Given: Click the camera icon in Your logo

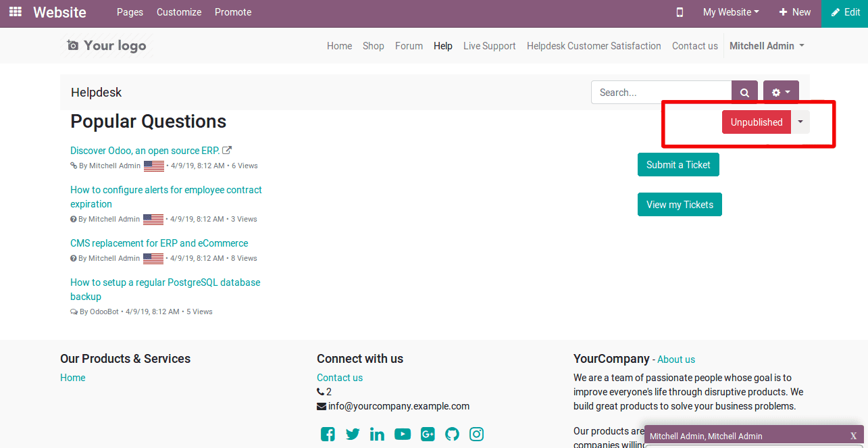Looking at the screenshot, I should pyautogui.click(x=73, y=45).
